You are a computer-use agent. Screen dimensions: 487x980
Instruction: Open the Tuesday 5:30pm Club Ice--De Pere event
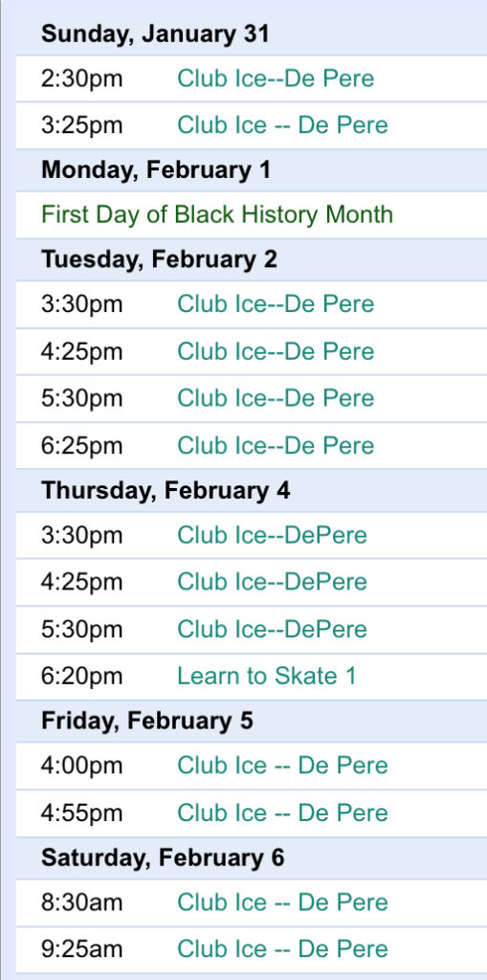click(276, 398)
